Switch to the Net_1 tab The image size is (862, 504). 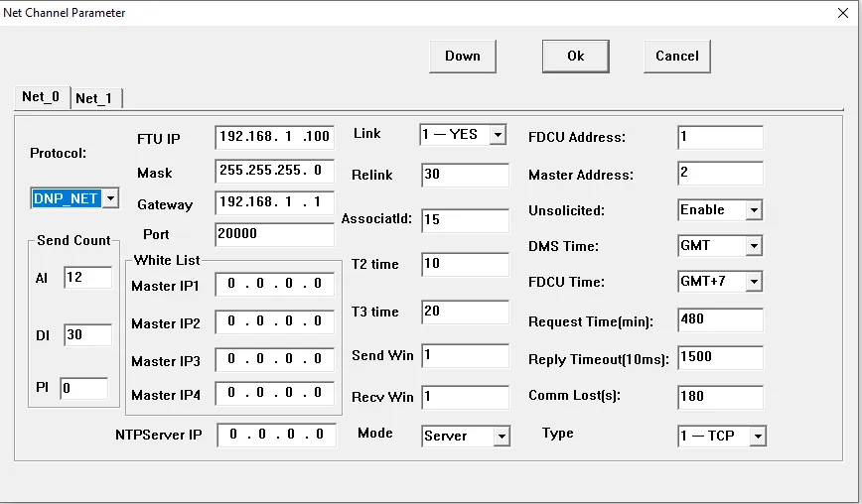coord(94,98)
